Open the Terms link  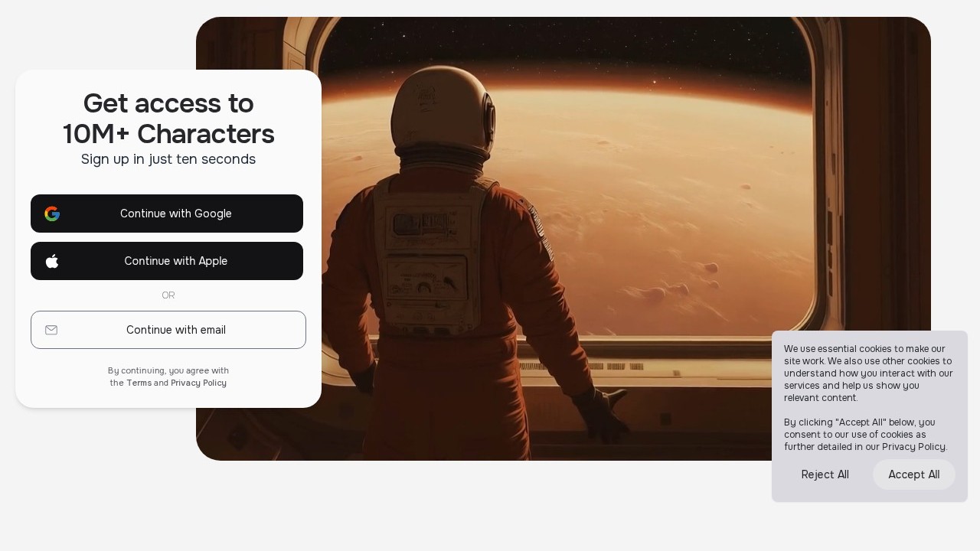[x=139, y=383]
